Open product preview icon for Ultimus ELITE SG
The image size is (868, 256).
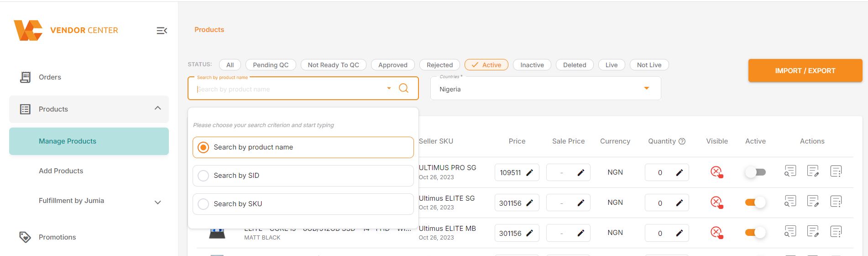click(790, 201)
